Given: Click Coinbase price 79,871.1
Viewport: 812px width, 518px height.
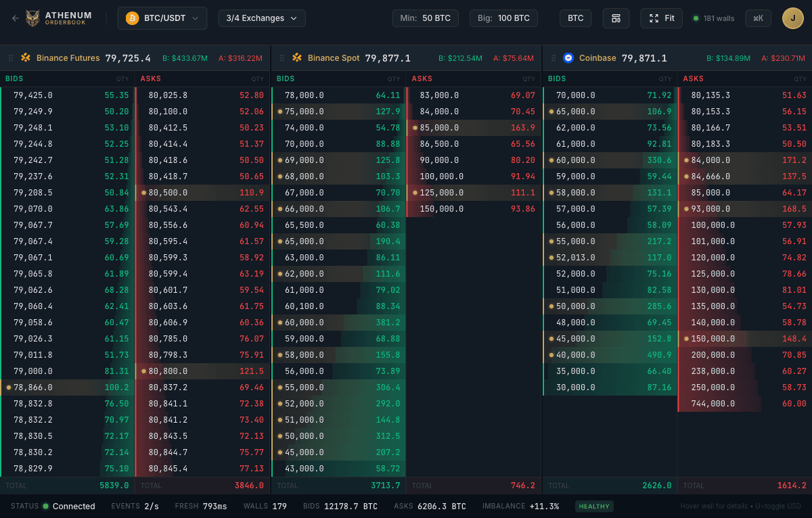Looking at the screenshot, I should coord(644,58).
